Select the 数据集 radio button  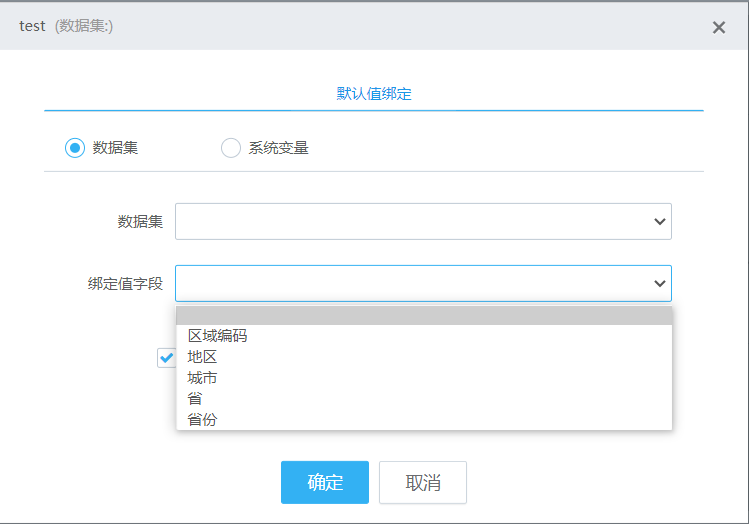click(75, 148)
